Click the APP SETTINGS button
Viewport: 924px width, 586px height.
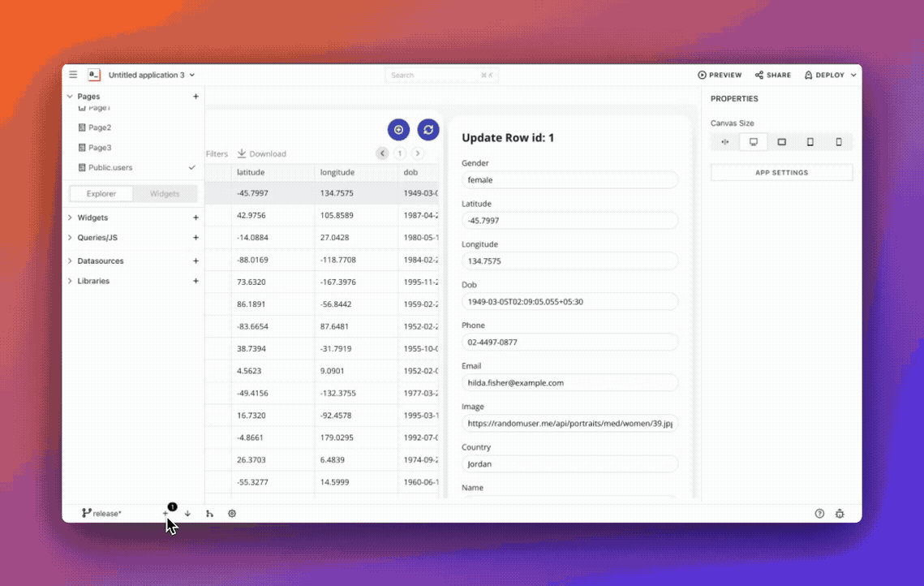point(781,173)
